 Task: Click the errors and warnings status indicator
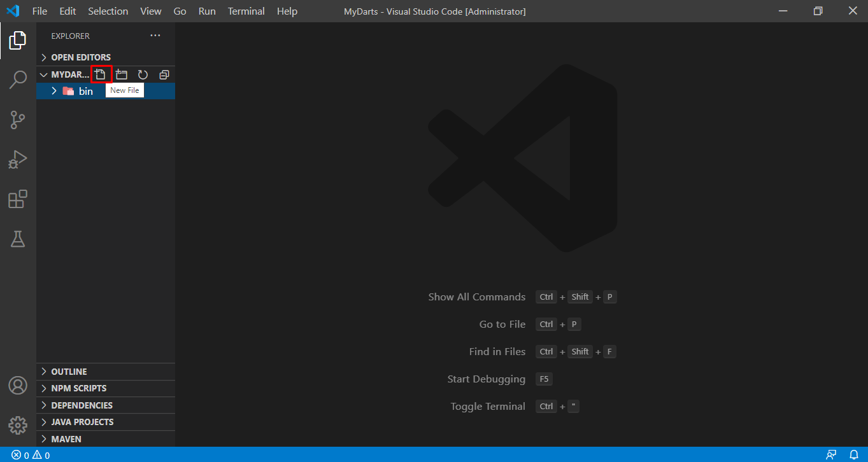point(31,455)
